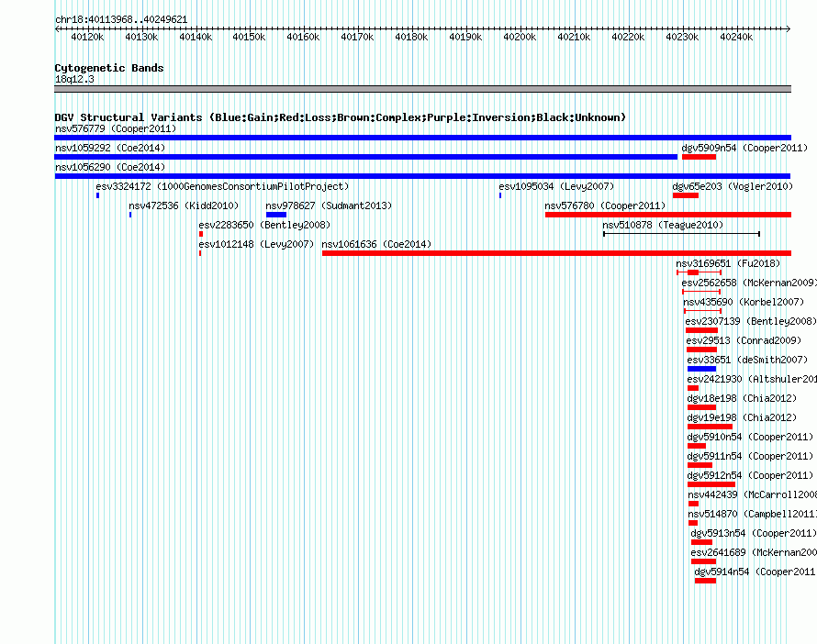Open the dgv5913n54 (Cooper2011) label

(x=754, y=533)
